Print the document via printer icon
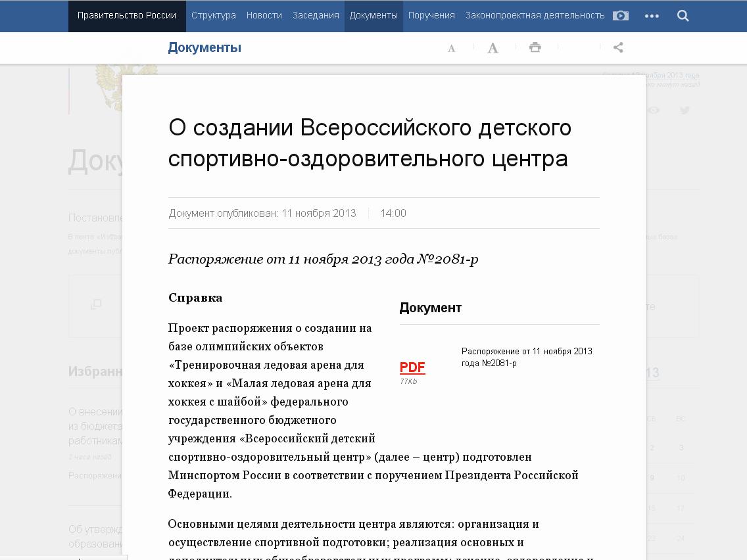The image size is (747, 560). 535,47
